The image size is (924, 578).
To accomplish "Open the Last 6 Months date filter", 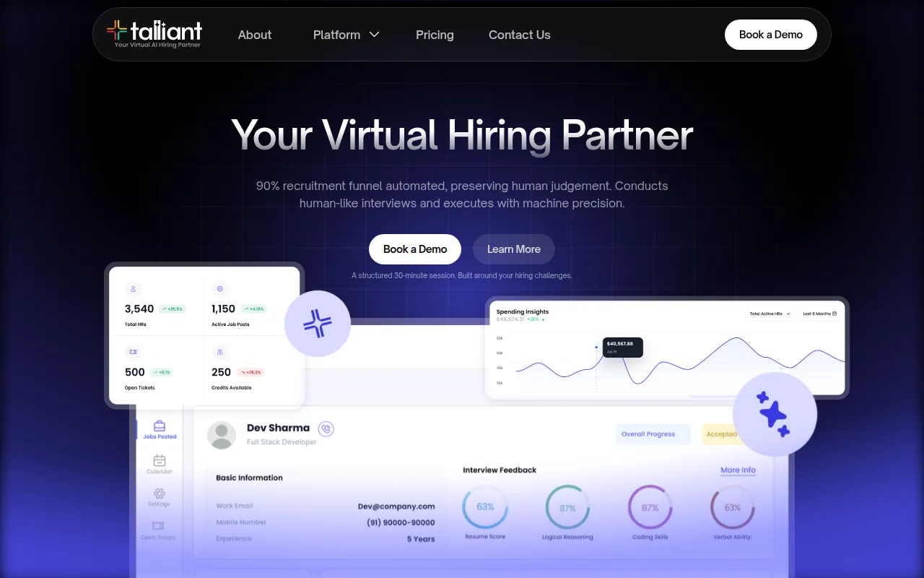I will pyautogui.click(x=819, y=314).
